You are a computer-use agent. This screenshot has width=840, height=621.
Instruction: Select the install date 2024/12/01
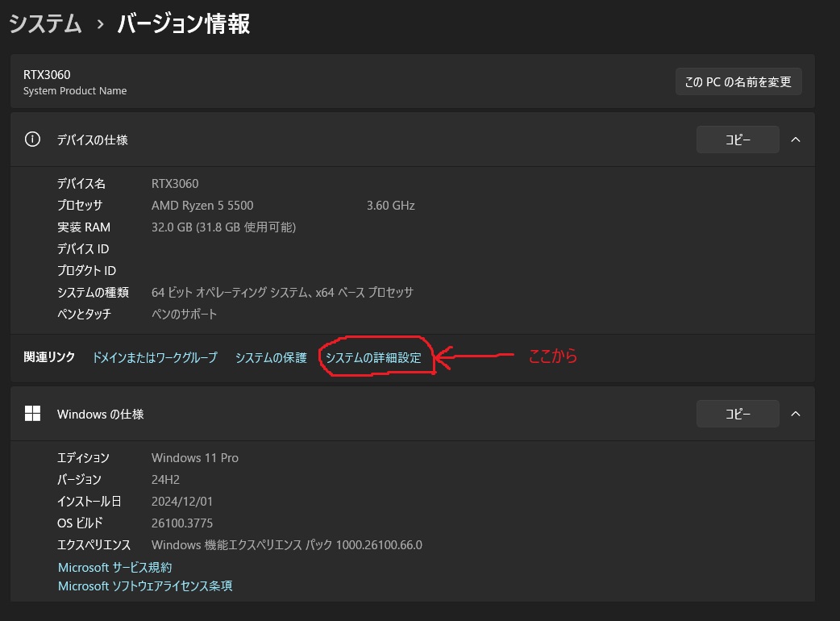pos(182,501)
